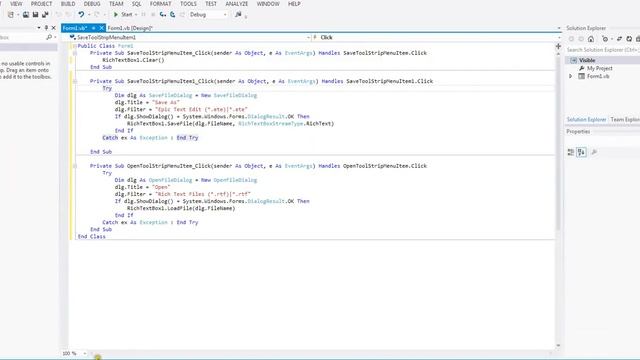Collapse the SaveToolStripMenuItem_Click sub

coord(75,53)
